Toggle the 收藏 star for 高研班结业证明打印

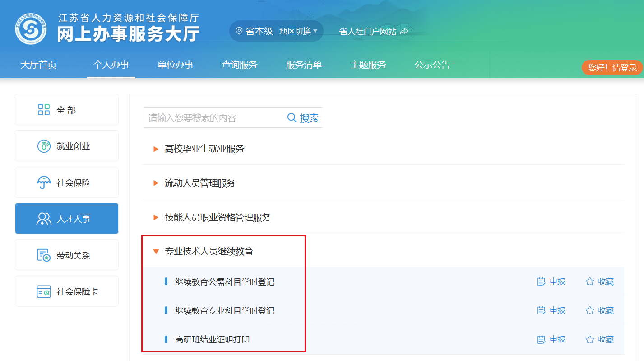pos(589,339)
